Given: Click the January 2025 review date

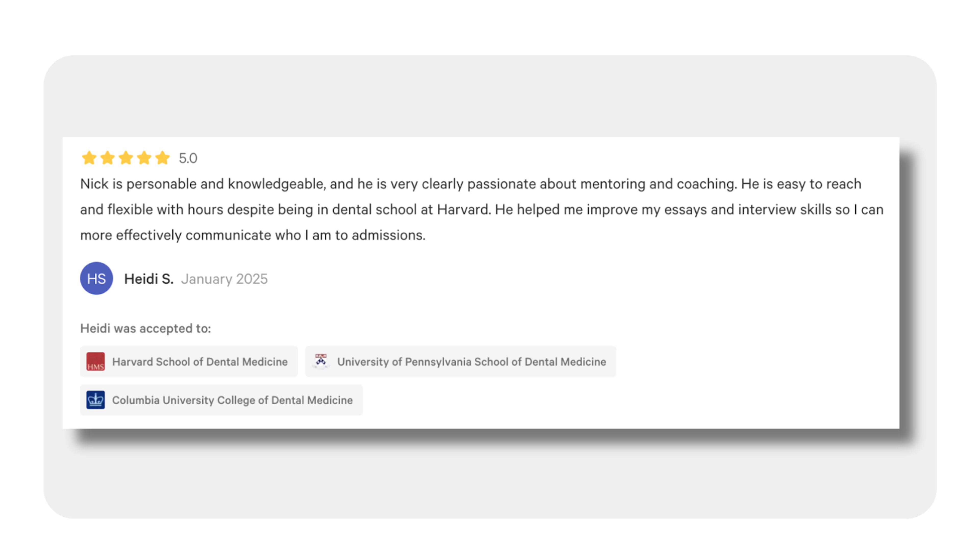Looking at the screenshot, I should point(225,279).
